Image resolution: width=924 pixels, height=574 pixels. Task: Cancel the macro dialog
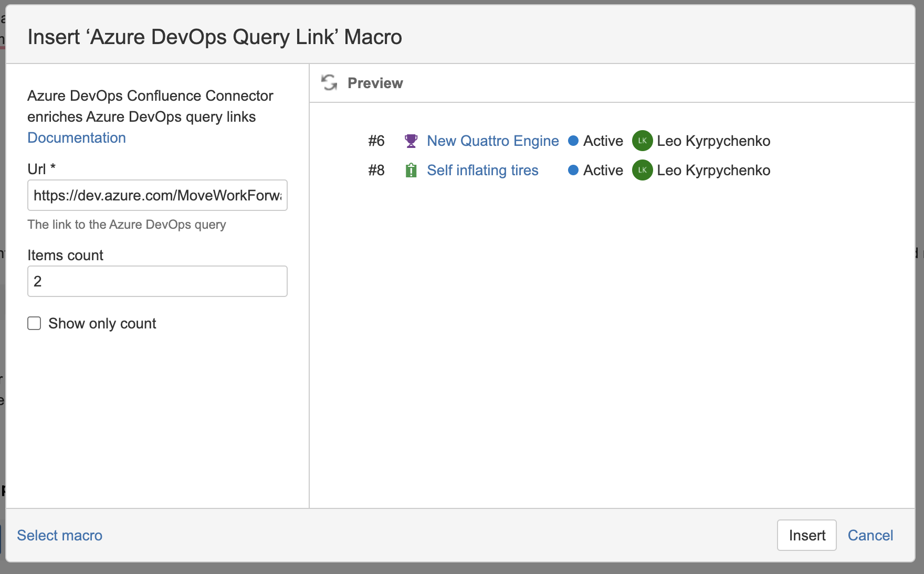(870, 535)
